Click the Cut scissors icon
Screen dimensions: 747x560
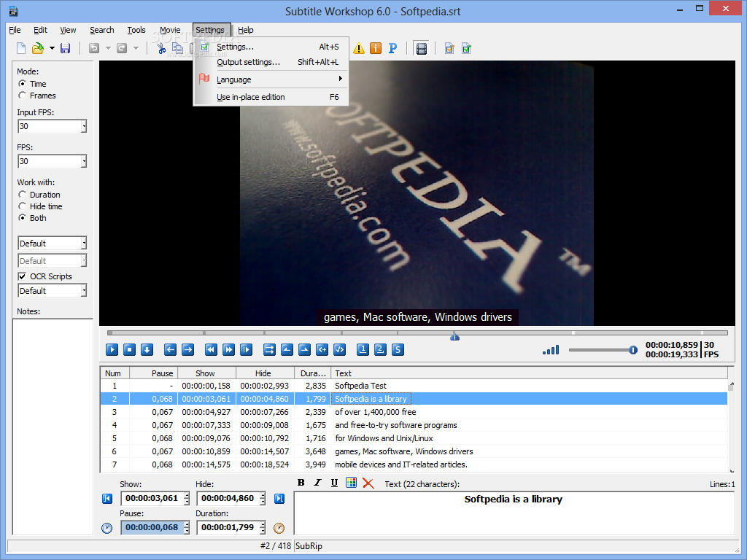point(161,48)
